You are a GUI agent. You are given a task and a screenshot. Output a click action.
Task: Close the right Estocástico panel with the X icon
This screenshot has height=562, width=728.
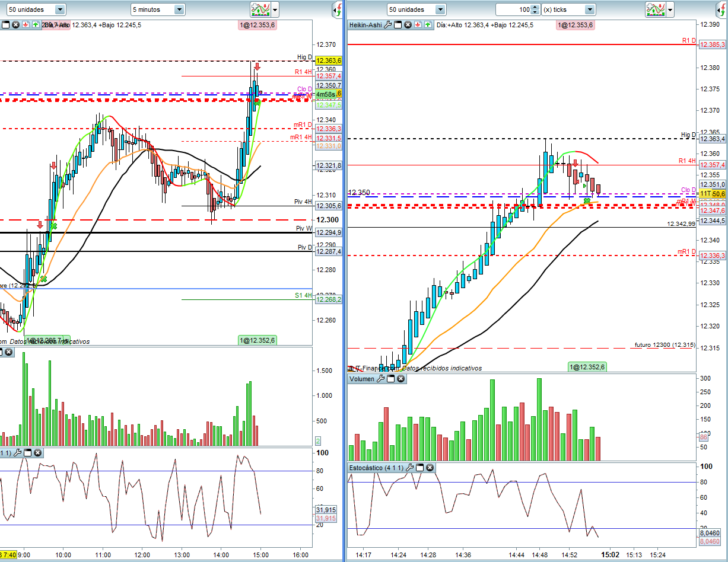point(430,468)
